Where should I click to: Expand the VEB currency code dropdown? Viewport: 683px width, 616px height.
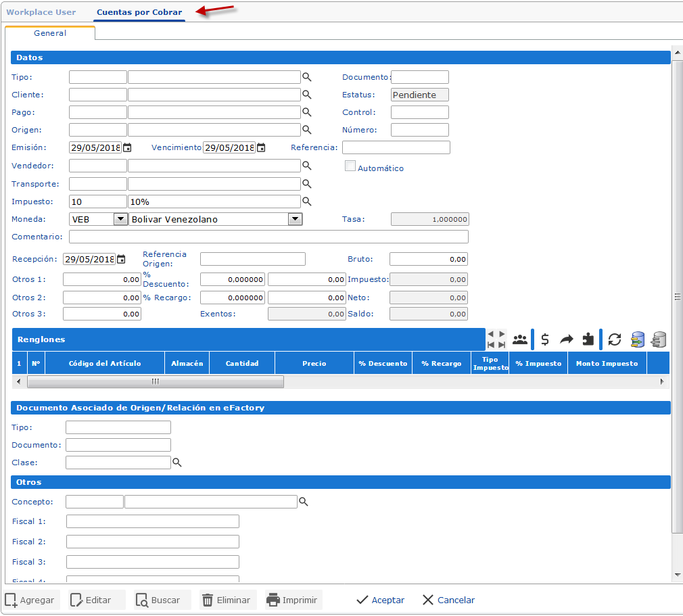(x=120, y=219)
